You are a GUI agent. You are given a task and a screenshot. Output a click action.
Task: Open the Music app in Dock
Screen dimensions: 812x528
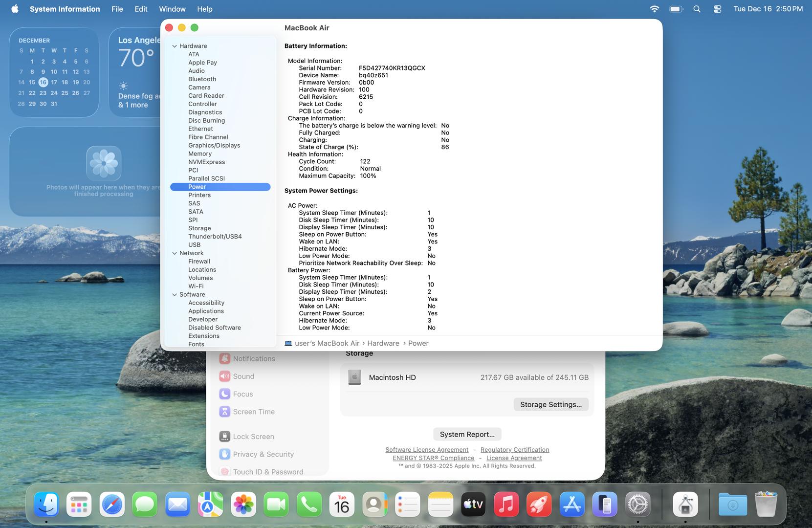pyautogui.click(x=506, y=505)
